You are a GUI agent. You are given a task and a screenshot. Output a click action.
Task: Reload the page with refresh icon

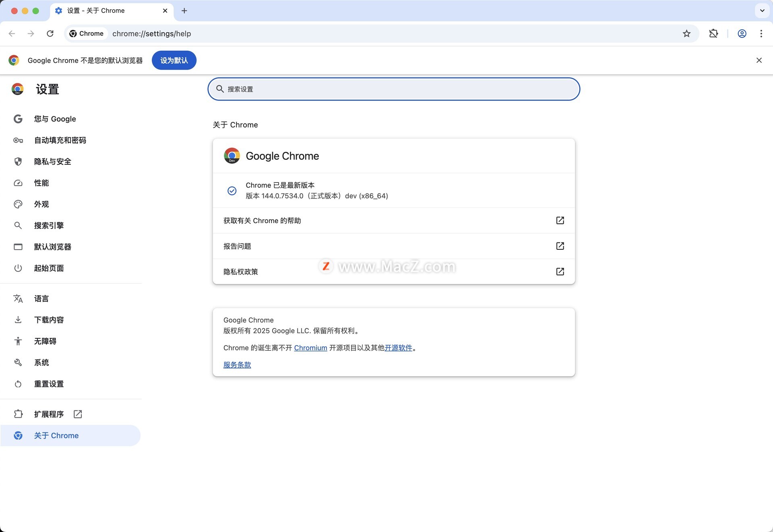pyautogui.click(x=50, y=33)
